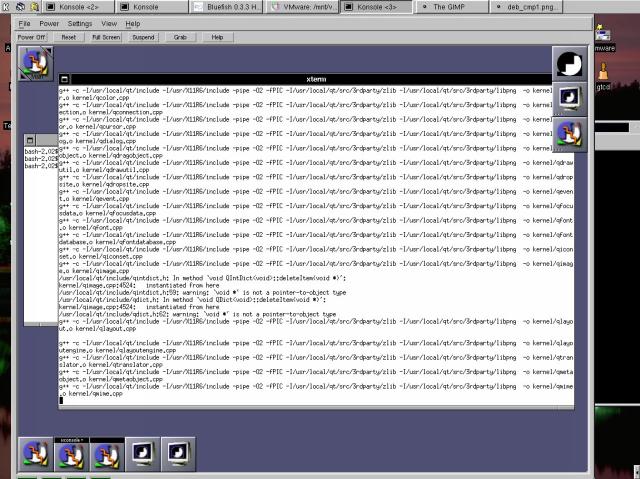
Task: Click the text "r.o kernel/qcolor.cpp"
Action: pos(94,98)
